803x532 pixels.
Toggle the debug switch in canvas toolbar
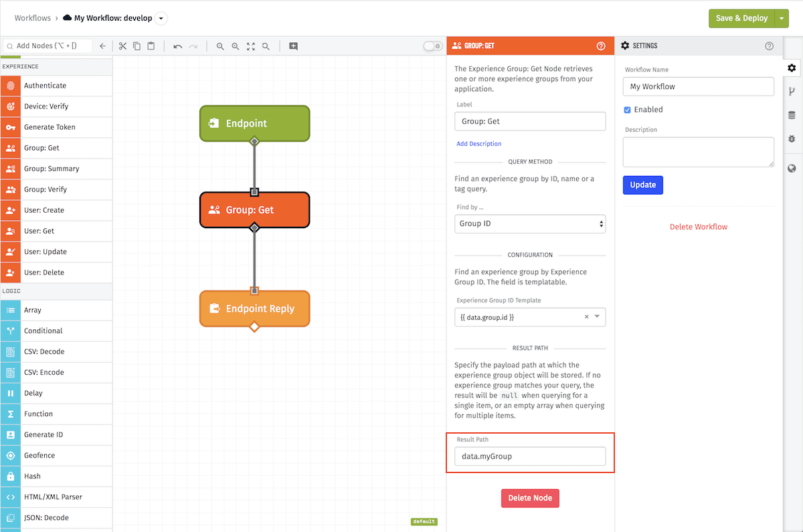coord(433,46)
